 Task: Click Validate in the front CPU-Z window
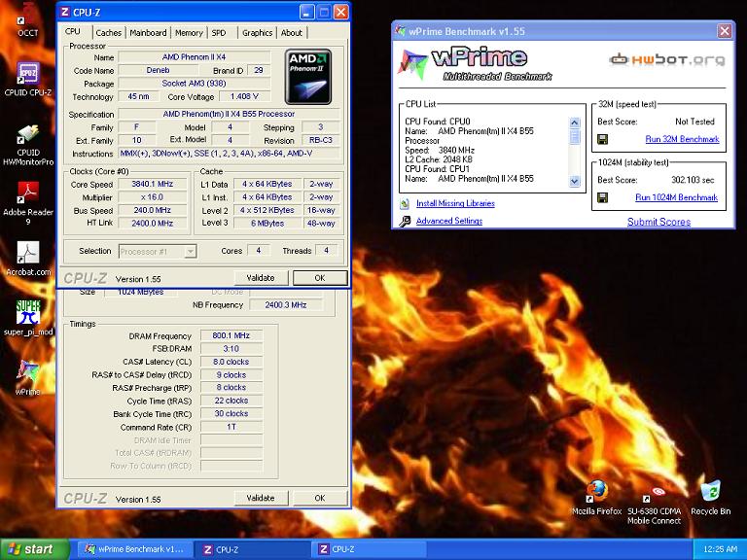(x=261, y=278)
